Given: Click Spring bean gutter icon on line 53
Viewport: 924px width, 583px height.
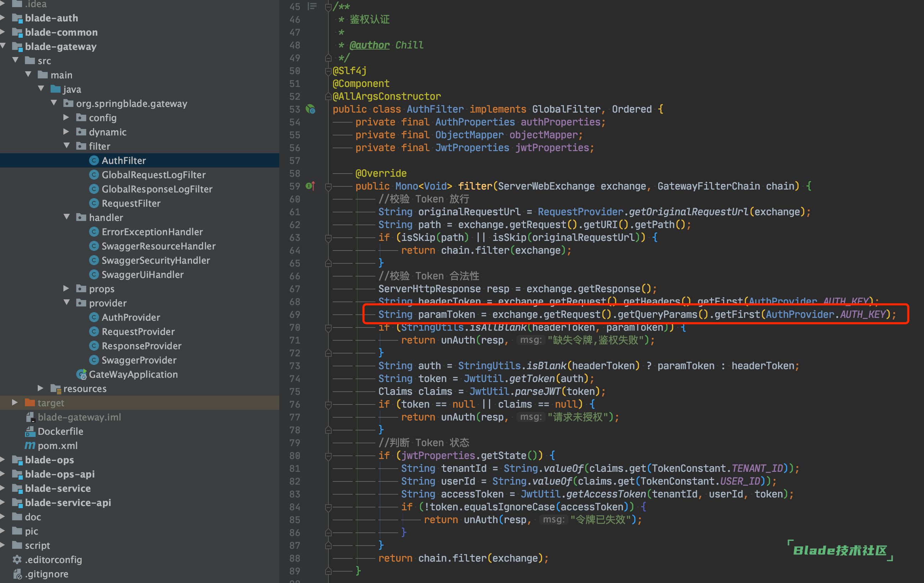Looking at the screenshot, I should pos(310,109).
